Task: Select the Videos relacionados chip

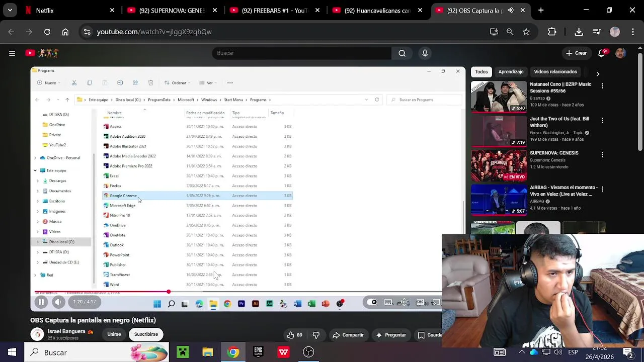Action: point(555,72)
